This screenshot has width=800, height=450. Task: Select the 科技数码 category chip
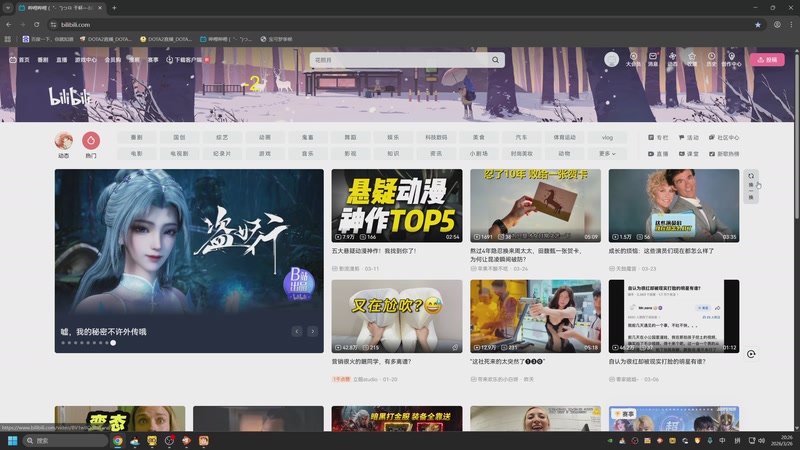point(436,138)
